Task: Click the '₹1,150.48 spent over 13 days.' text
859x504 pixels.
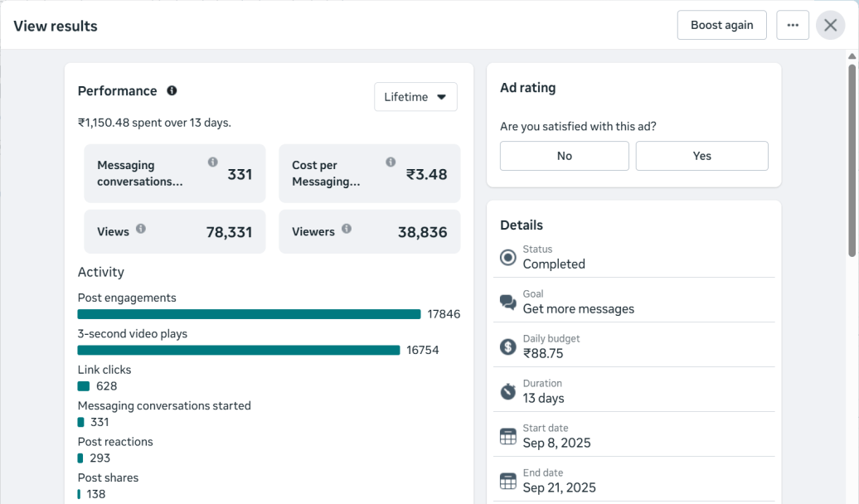Action: [154, 123]
